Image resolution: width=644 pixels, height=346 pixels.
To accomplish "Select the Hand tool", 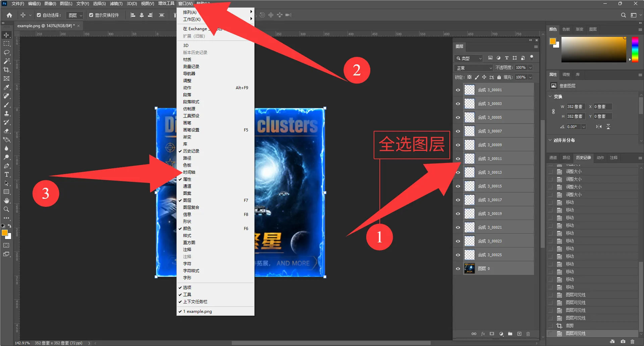I will [x=6, y=200].
